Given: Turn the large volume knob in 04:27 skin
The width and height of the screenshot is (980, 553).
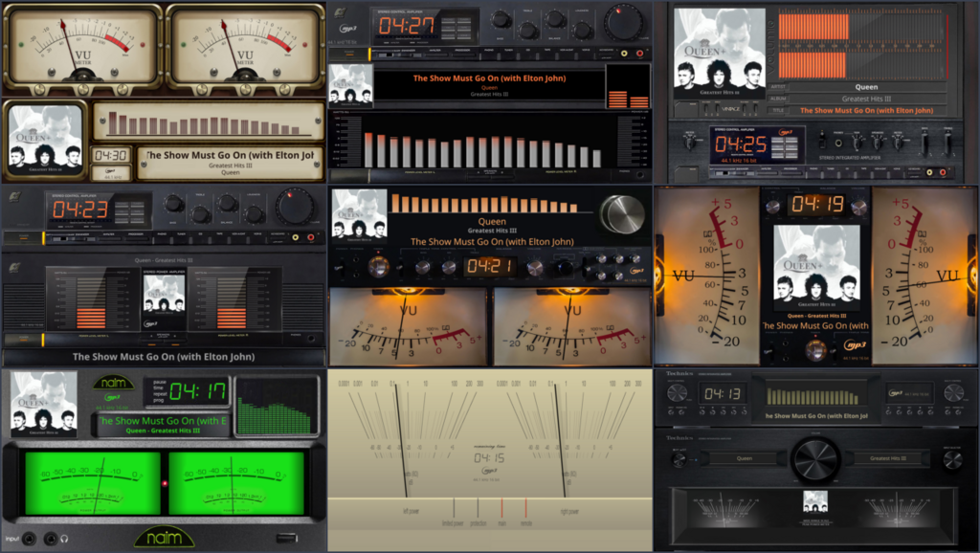Looking at the screenshot, I should click(623, 22).
